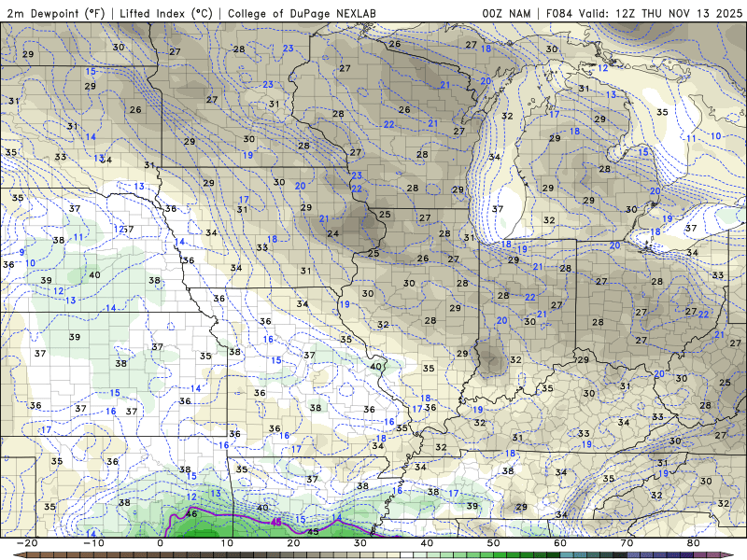Click the "70" color scale tick label
747x560 pixels.
click(x=627, y=543)
